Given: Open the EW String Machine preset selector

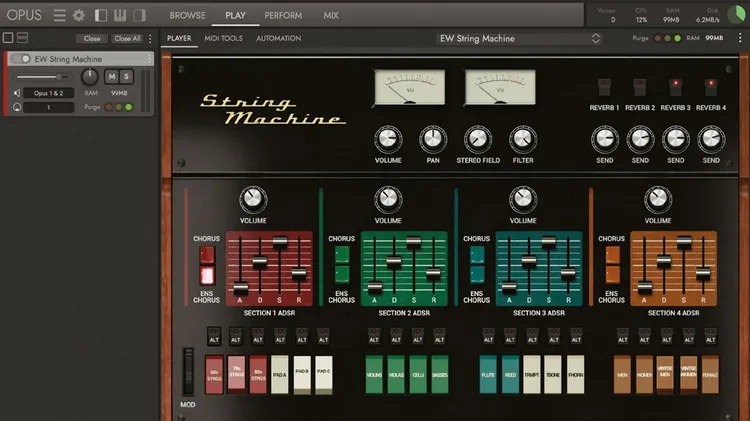Looking at the screenshot, I should click(x=519, y=38).
